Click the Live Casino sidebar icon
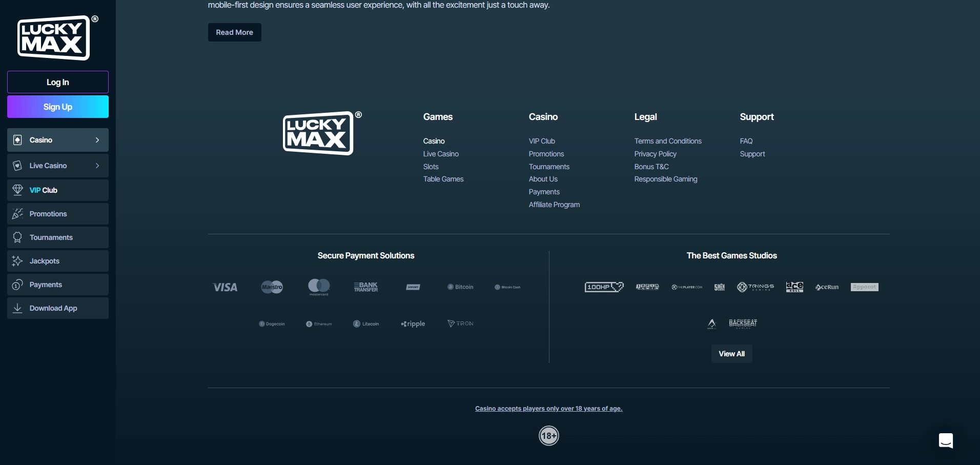This screenshot has width=980, height=465. (18, 165)
